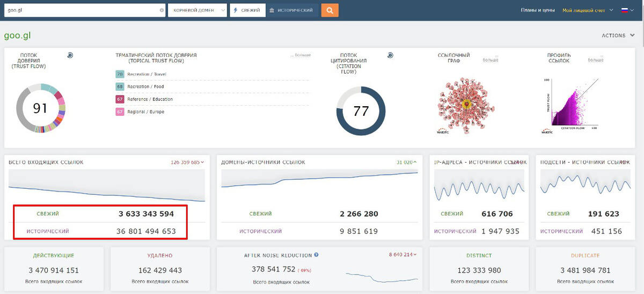Click historic referring domains 9 851 619
The image size is (644, 294).
point(359,231)
